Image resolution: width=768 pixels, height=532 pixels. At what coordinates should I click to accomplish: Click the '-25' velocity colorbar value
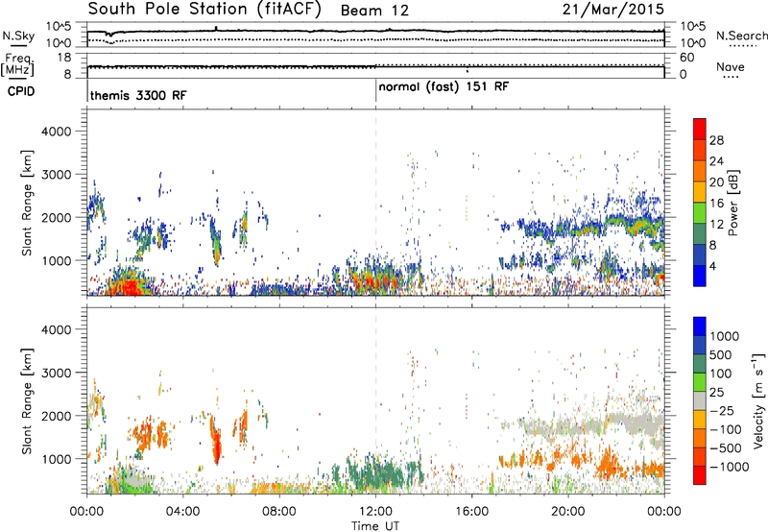tap(725, 410)
